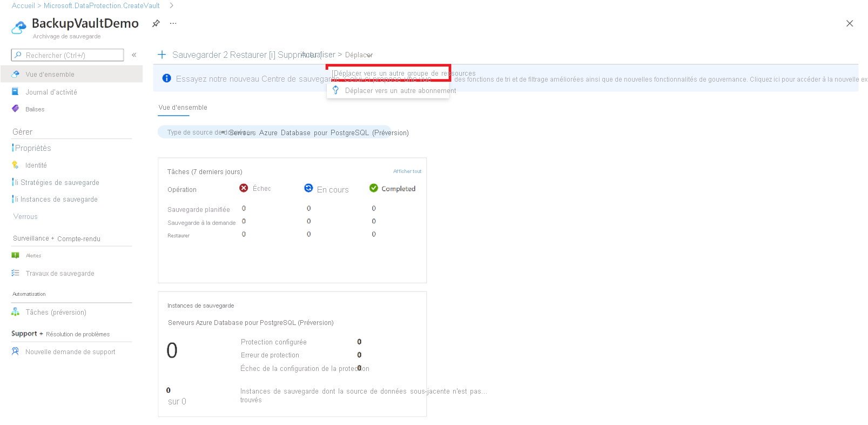The height and width of the screenshot is (425, 868).
Task: Click the Archivage de sauvegarde subtitle
Action: tap(66, 36)
